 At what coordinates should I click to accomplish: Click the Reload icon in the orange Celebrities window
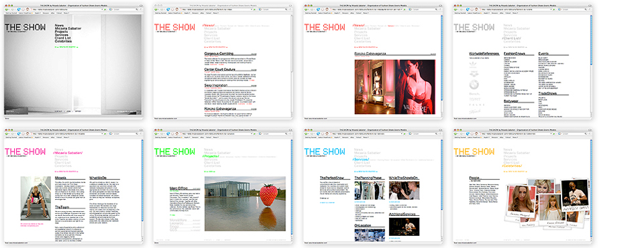468,134
